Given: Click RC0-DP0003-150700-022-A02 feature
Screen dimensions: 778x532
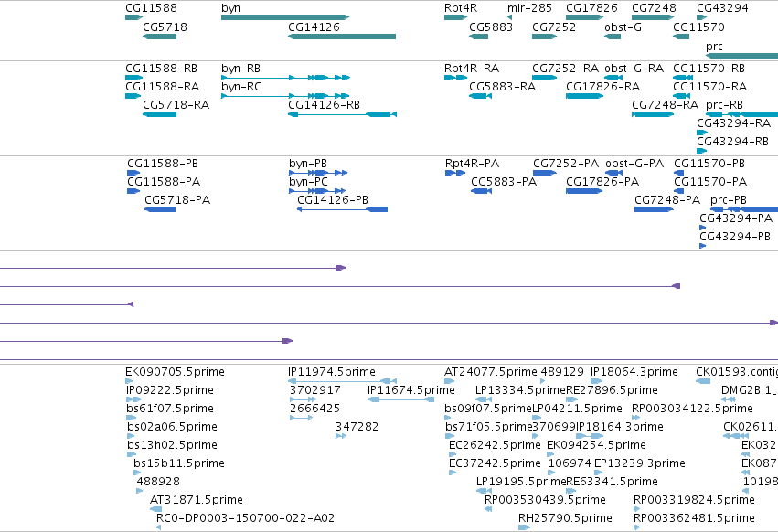Looking at the screenshot, I should (246, 518).
